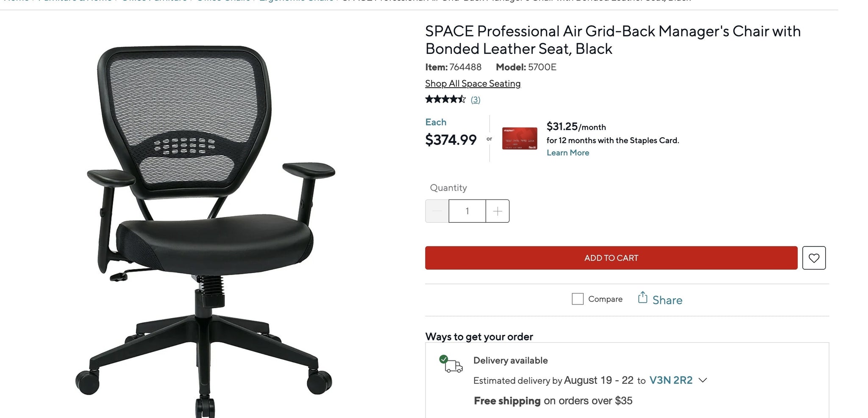
Task: Click the red Add to Cart button
Action: (611, 258)
